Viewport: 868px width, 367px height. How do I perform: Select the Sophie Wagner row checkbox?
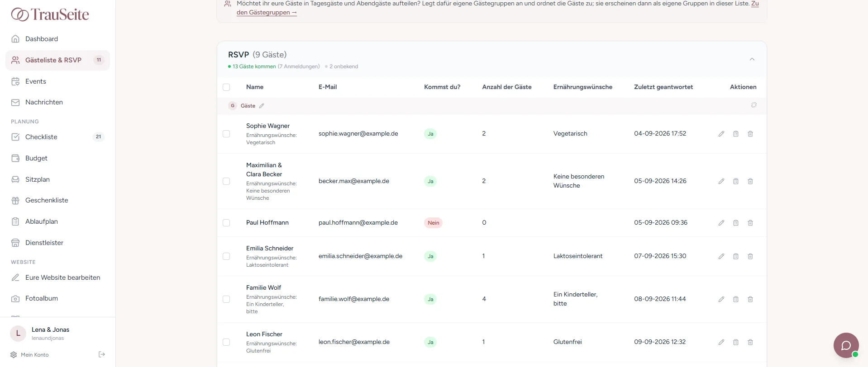[226, 134]
